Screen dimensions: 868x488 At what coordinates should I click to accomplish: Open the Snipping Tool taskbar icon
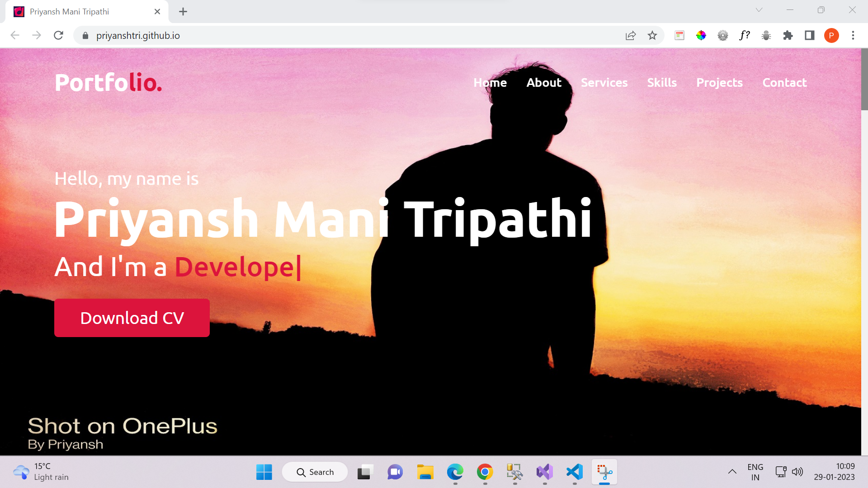coord(604,472)
